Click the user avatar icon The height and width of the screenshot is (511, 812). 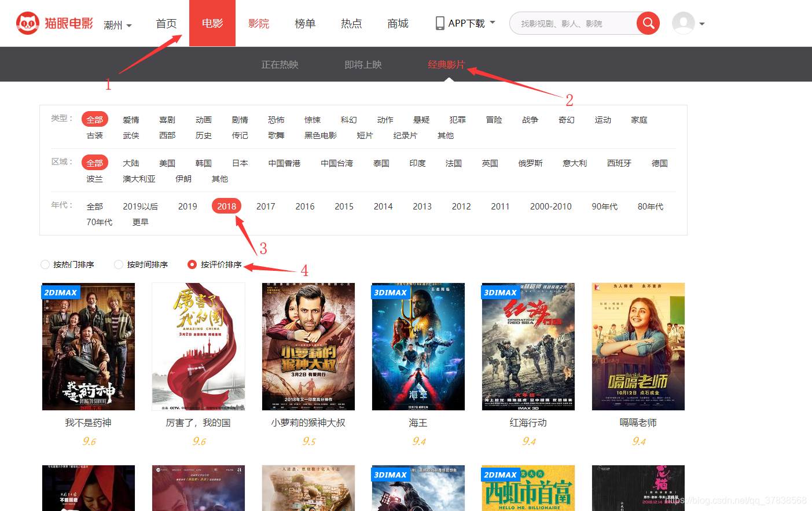(684, 23)
